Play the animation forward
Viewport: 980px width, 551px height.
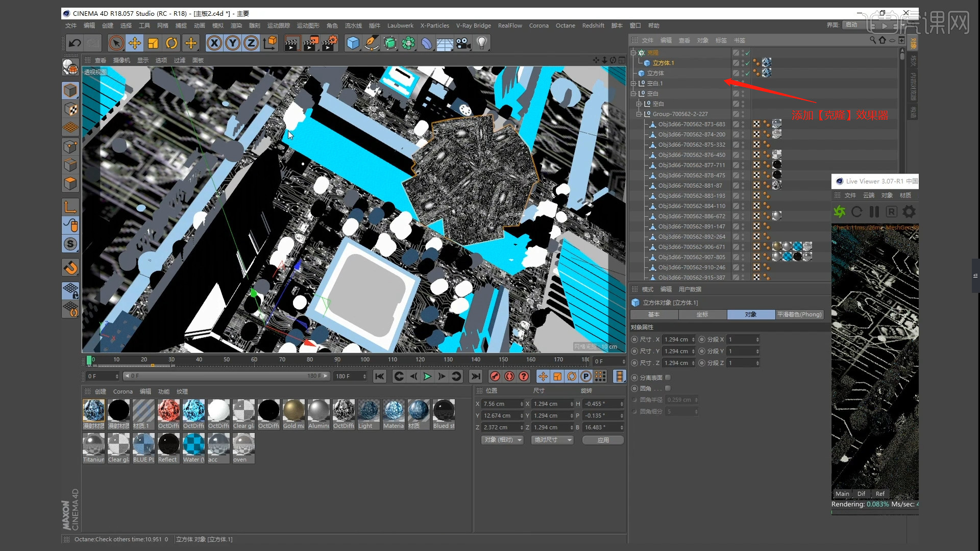[427, 377]
